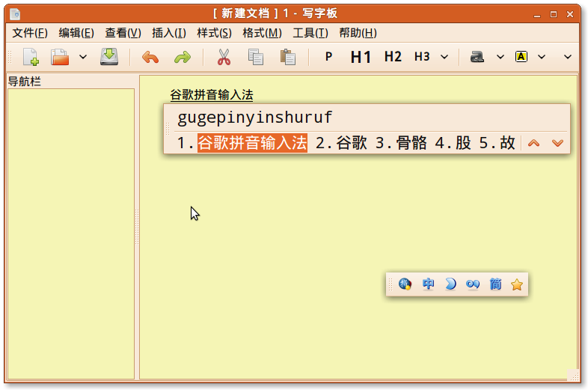Open the 插入(I) menu
588x390 pixels.
[169, 33]
